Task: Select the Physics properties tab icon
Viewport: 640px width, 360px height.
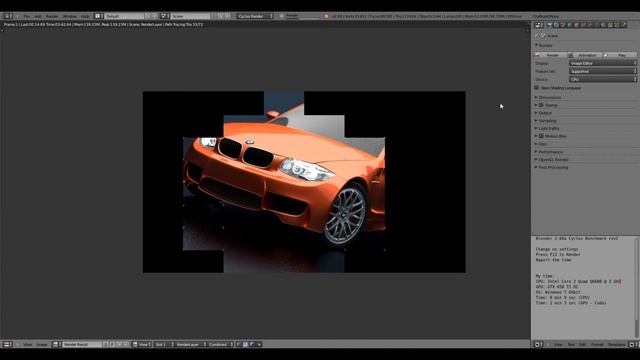Action: 624,25
